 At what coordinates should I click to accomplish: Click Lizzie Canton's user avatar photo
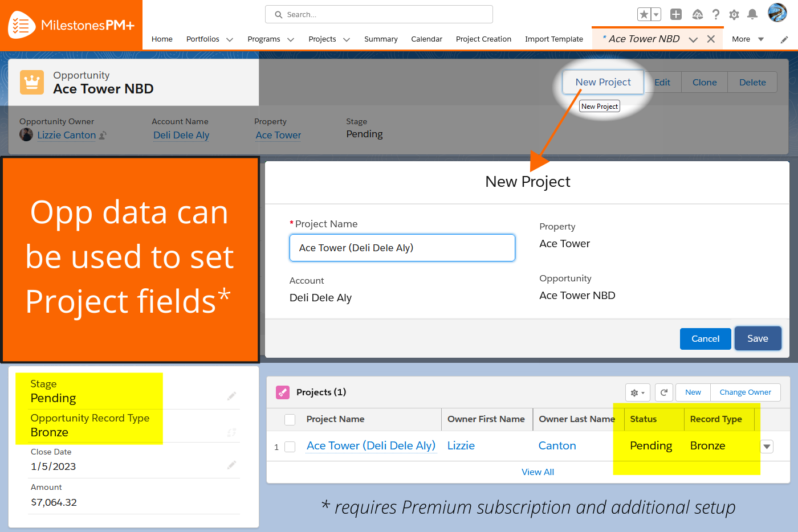click(26, 134)
